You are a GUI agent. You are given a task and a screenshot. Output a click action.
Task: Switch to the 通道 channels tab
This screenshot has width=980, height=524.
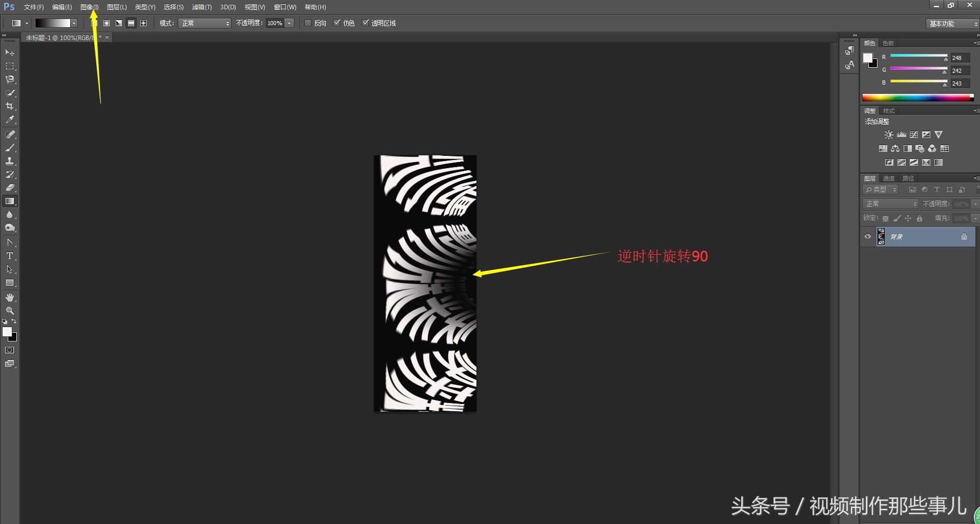pyautogui.click(x=889, y=178)
